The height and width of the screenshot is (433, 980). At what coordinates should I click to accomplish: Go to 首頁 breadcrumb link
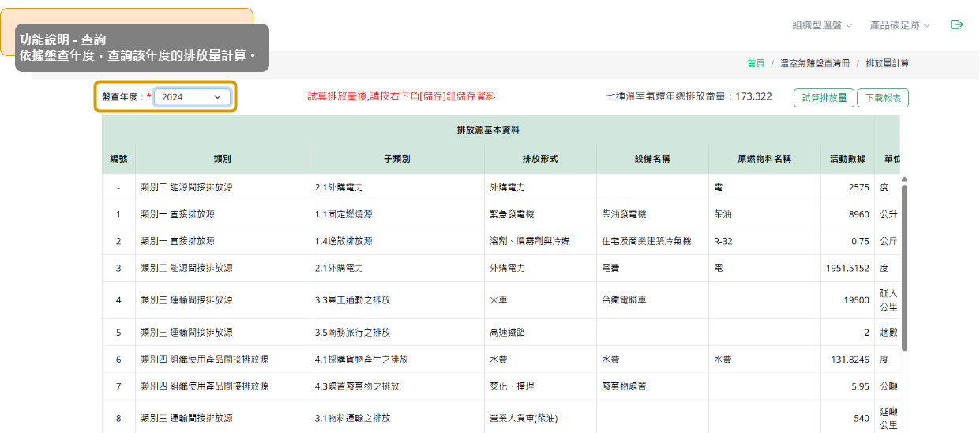click(x=755, y=63)
